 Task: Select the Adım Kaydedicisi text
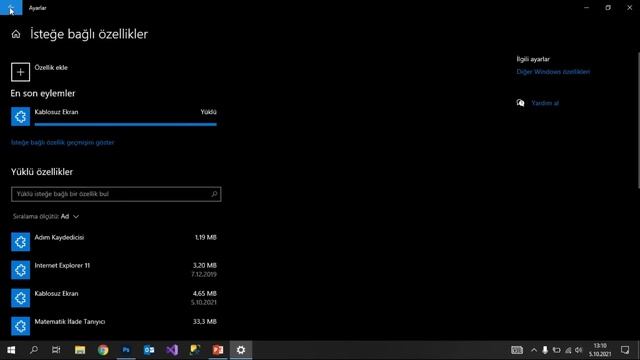pyautogui.click(x=59, y=238)
